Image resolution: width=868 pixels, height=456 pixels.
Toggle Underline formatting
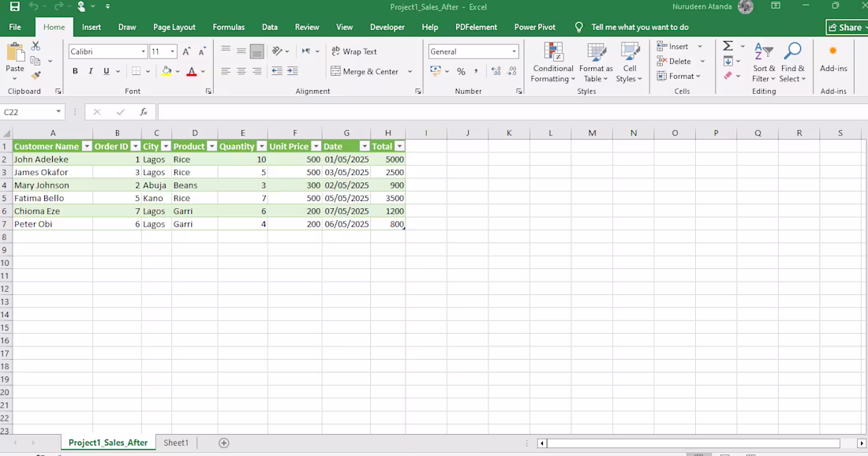pos(107,71)
